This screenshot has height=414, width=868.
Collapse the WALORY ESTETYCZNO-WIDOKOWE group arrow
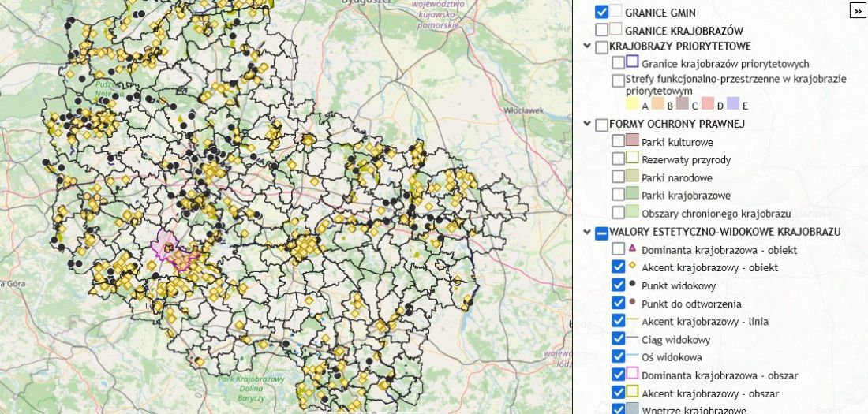[587, 232]
